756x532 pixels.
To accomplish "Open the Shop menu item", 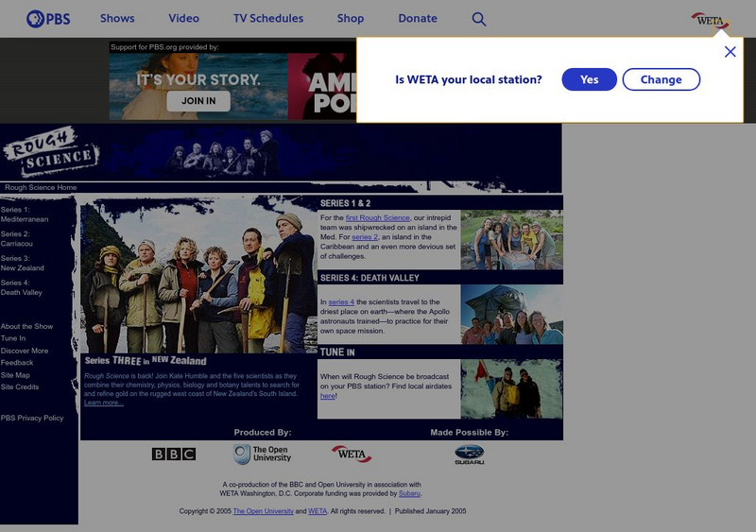I will click(351, 18).
